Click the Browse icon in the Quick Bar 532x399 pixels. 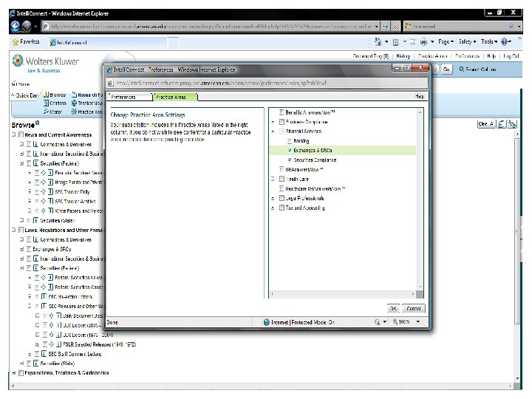(x=47, y=95)
